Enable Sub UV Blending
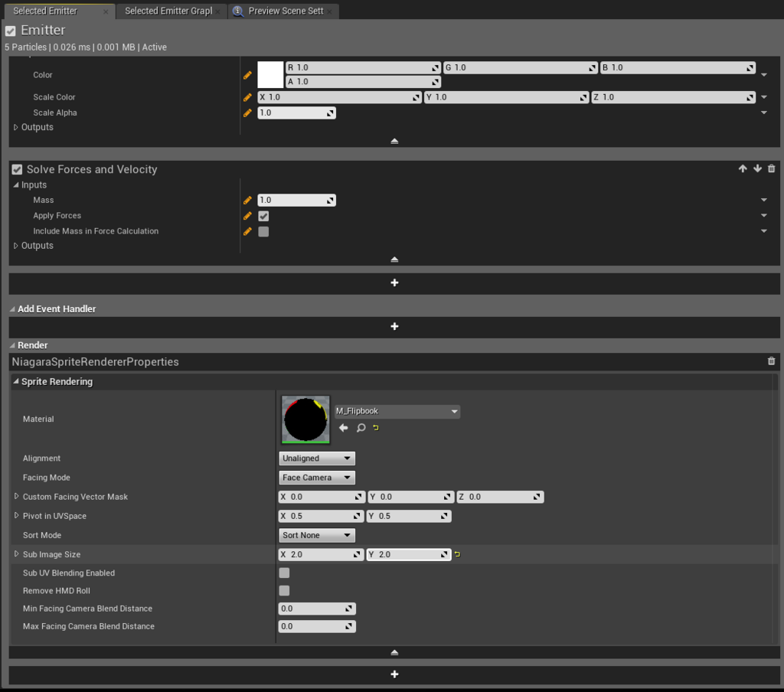The width and height of the screenshot is (784, 692). pos(284,573)
